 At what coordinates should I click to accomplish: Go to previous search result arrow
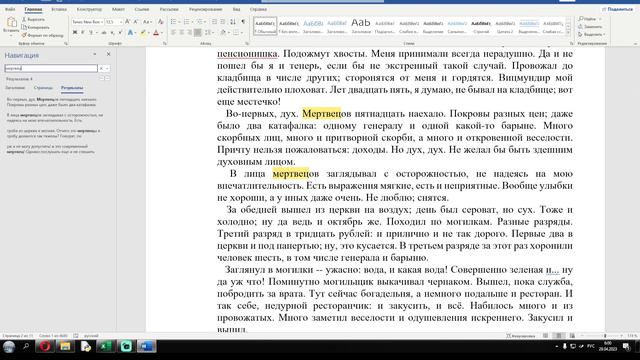(x=102, y=78)
